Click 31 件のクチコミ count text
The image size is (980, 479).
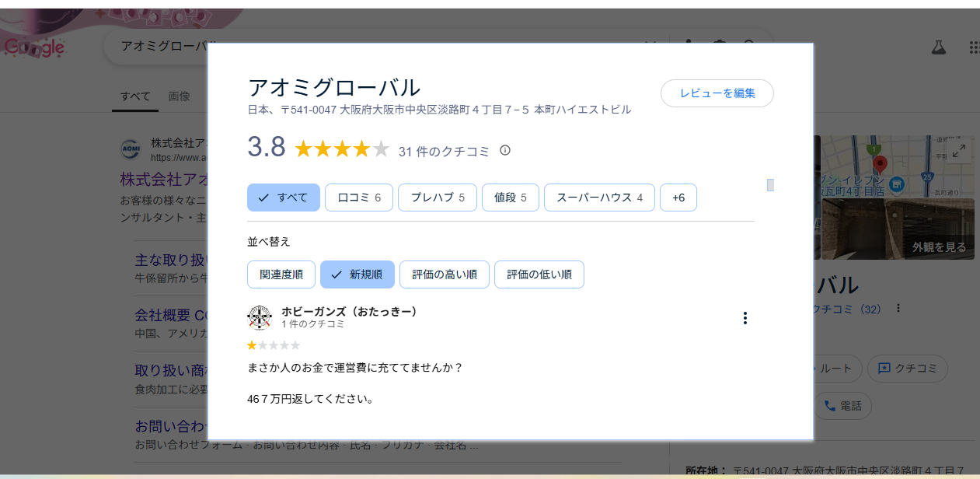[x=444, y=152]
